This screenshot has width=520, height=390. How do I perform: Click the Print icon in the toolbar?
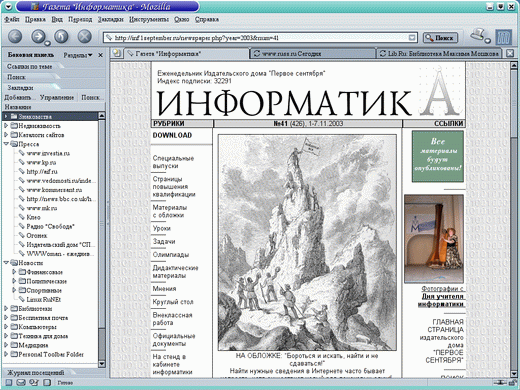coord(479,35)
